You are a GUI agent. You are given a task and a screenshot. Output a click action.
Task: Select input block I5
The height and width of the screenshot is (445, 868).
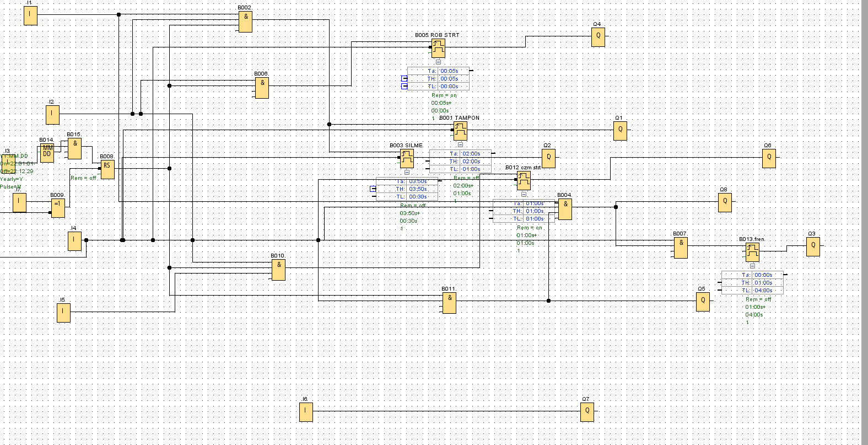click(63, 313)
